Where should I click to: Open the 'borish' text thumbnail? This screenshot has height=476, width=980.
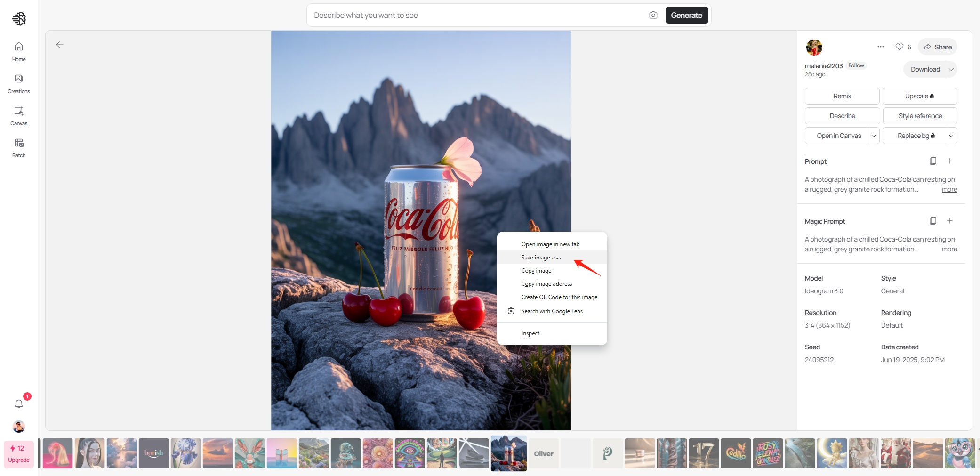(x=154, y=453)
